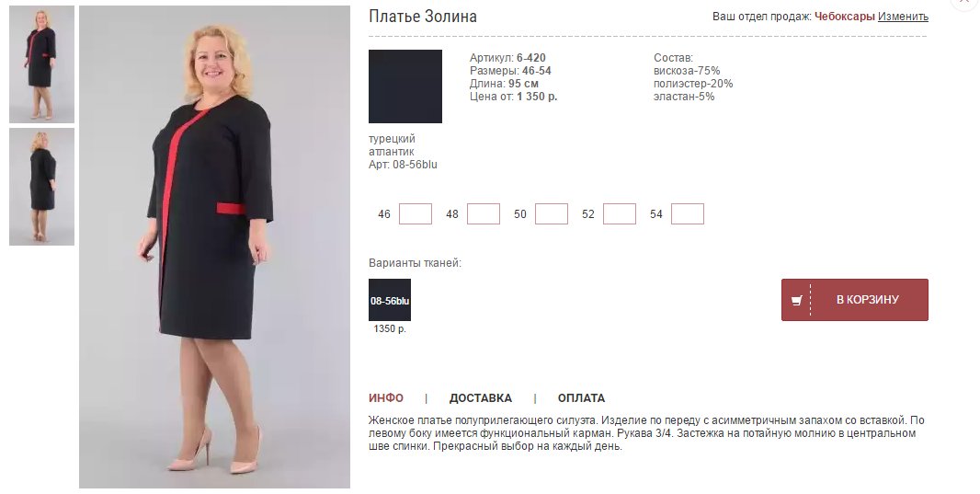Click the quantity field for size 48
980x494 pixels.
(x=484, y=213)
